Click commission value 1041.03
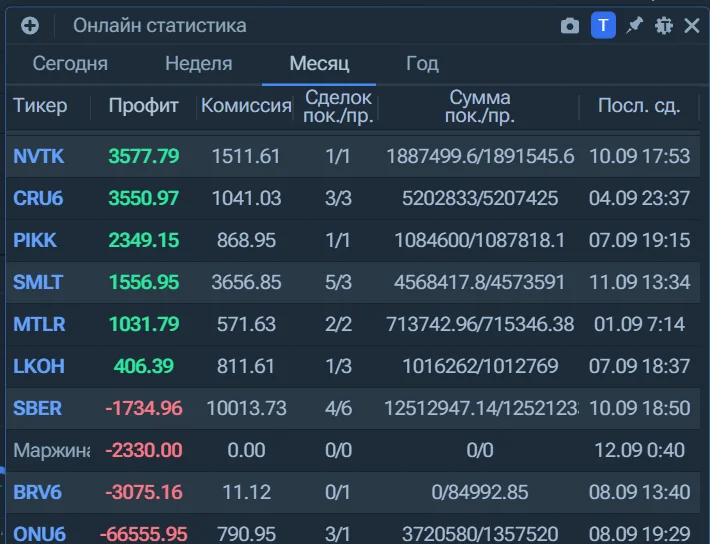Screen dimensions: 710x544 [x=246, y=198]
